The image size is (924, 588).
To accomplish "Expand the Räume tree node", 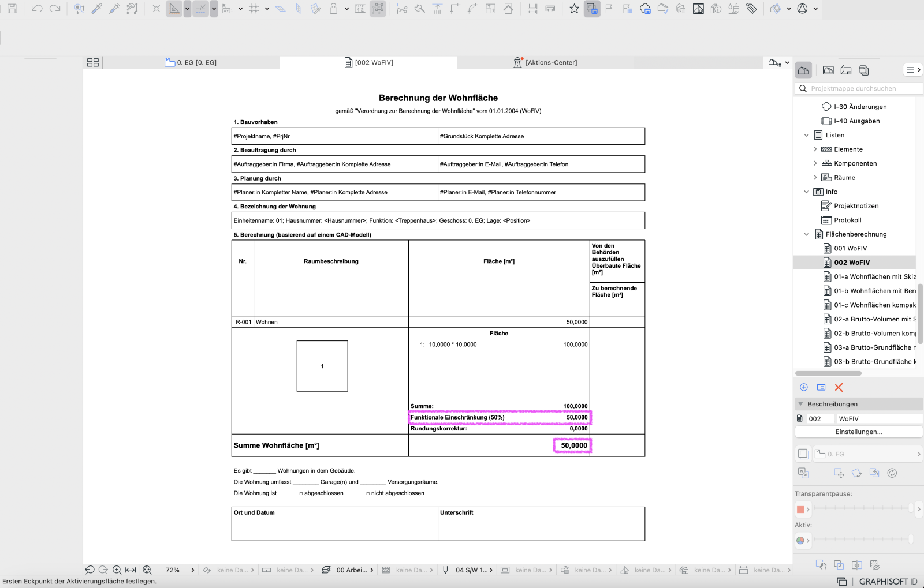I will [815, 178].
